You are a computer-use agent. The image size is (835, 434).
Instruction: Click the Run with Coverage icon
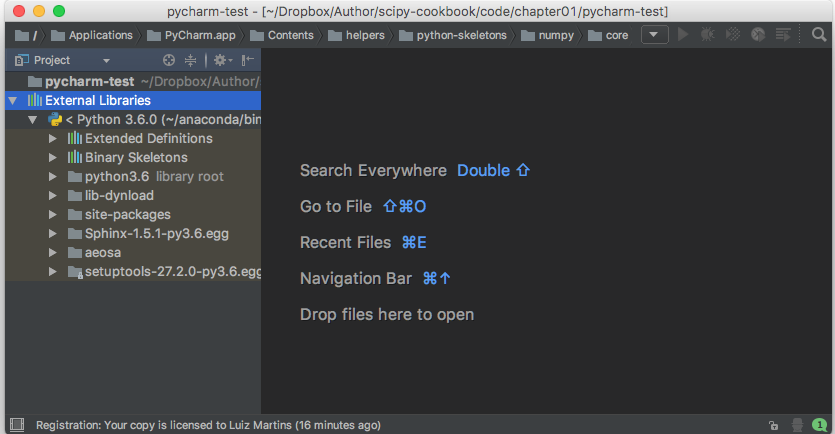coord(733,35)
